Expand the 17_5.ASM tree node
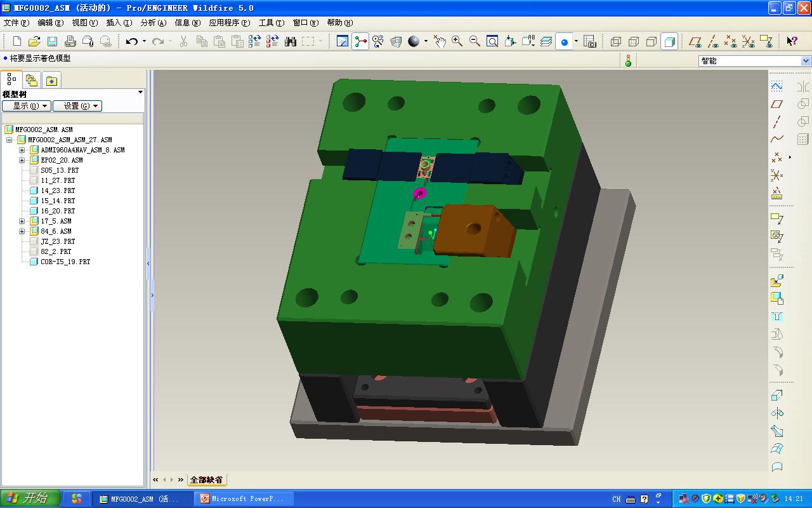The height and width of the screenshot is (508, 812). 22,221
